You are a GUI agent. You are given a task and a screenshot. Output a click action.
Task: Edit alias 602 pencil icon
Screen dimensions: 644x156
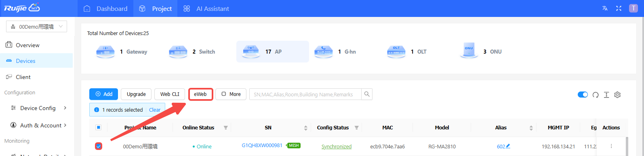click(x=508, y=146)
